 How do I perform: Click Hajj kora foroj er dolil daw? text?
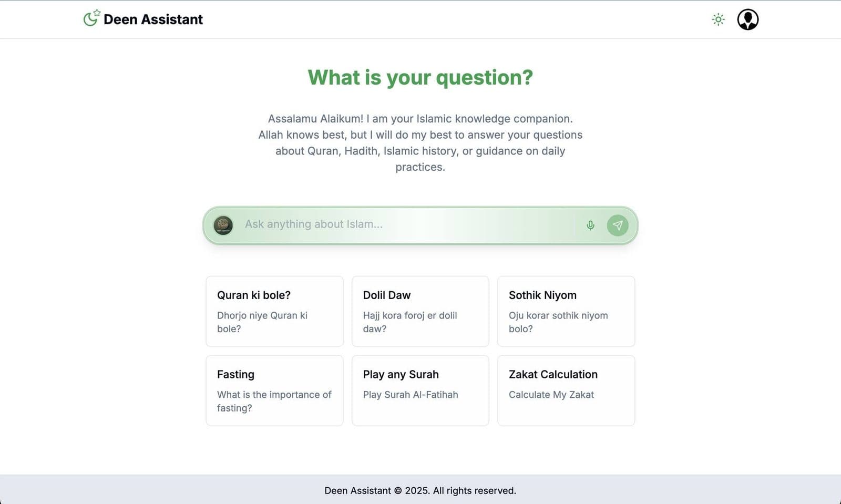(410, 322)
